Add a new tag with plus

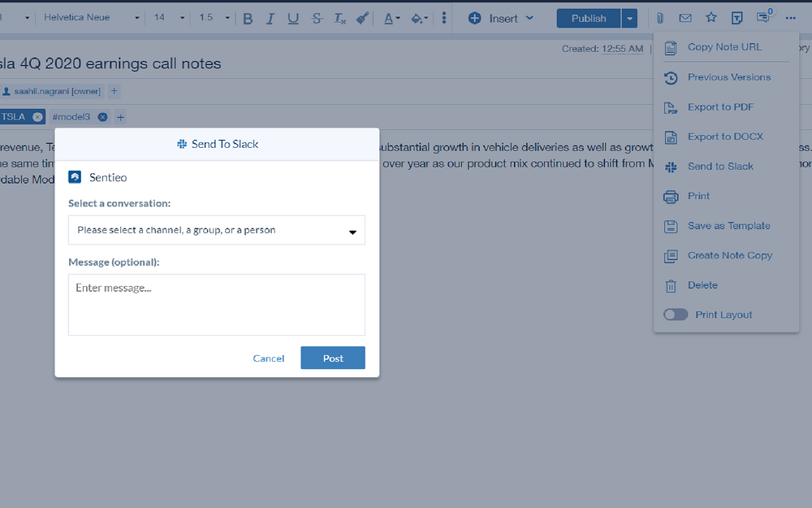(120, 117)
